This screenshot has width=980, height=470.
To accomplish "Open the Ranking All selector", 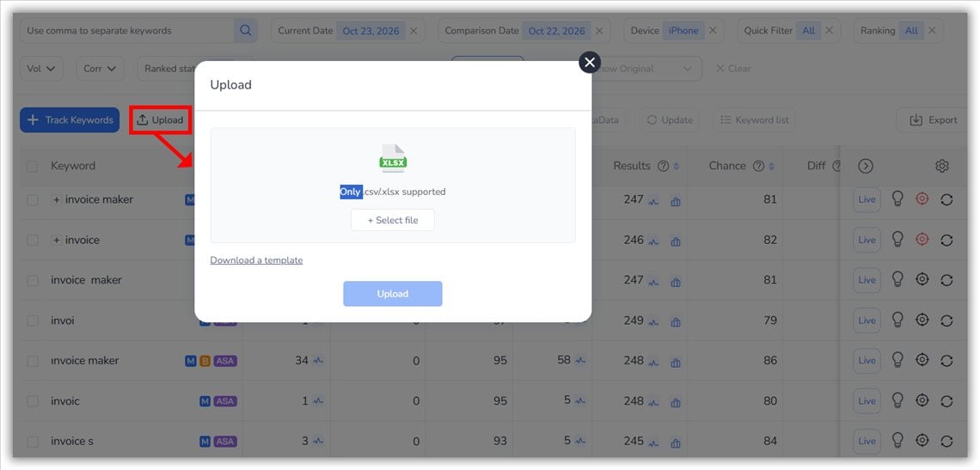I will (x=911, y=31).
